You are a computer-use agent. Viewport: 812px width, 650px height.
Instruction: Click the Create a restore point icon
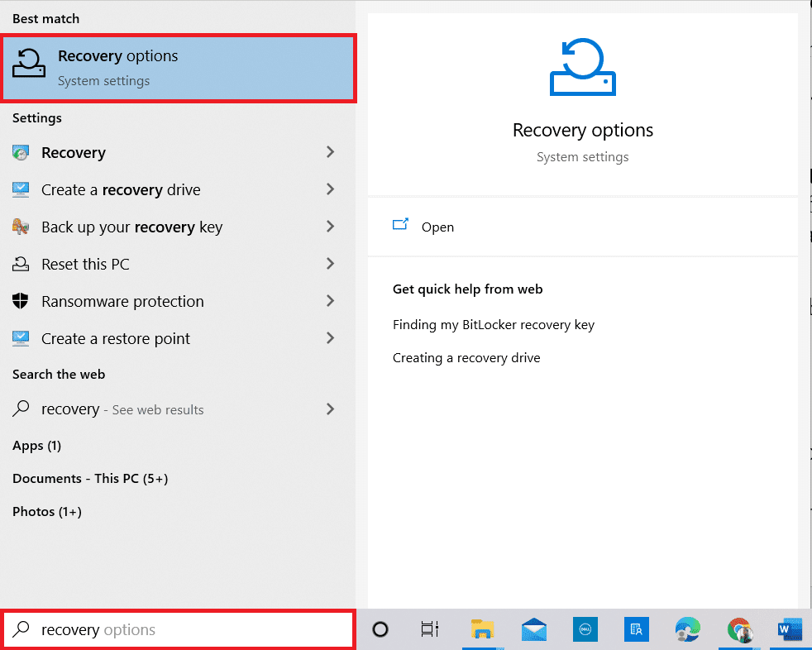(22, 338)
